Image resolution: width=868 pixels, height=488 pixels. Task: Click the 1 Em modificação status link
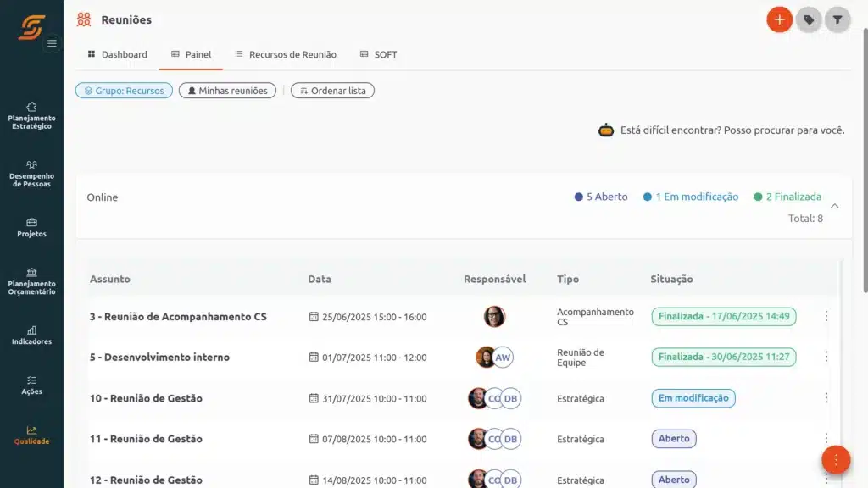pos(693,197)
